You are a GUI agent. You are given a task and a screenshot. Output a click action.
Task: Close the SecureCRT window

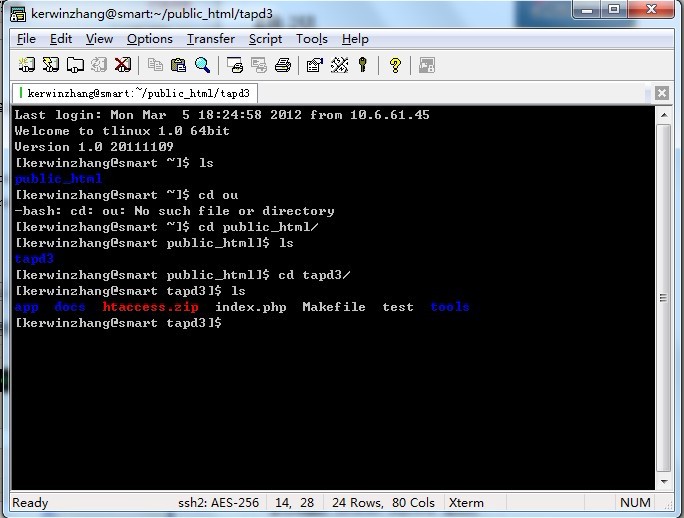[652, 9]
